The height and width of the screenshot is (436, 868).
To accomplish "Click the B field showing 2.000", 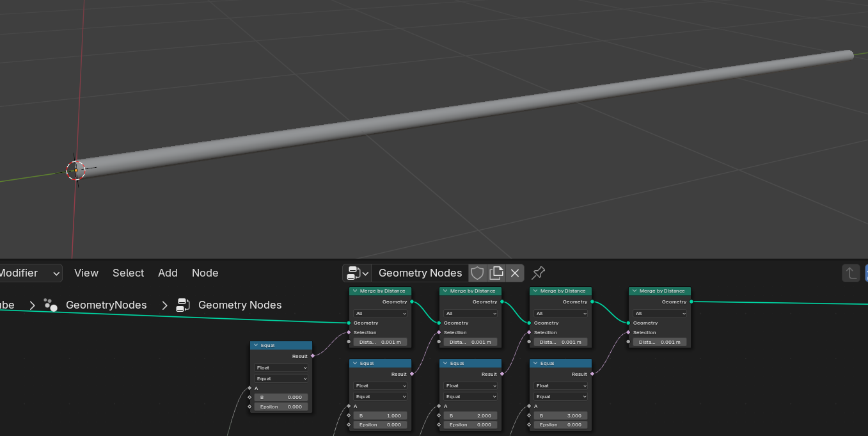I will click(x=470, y=416).
